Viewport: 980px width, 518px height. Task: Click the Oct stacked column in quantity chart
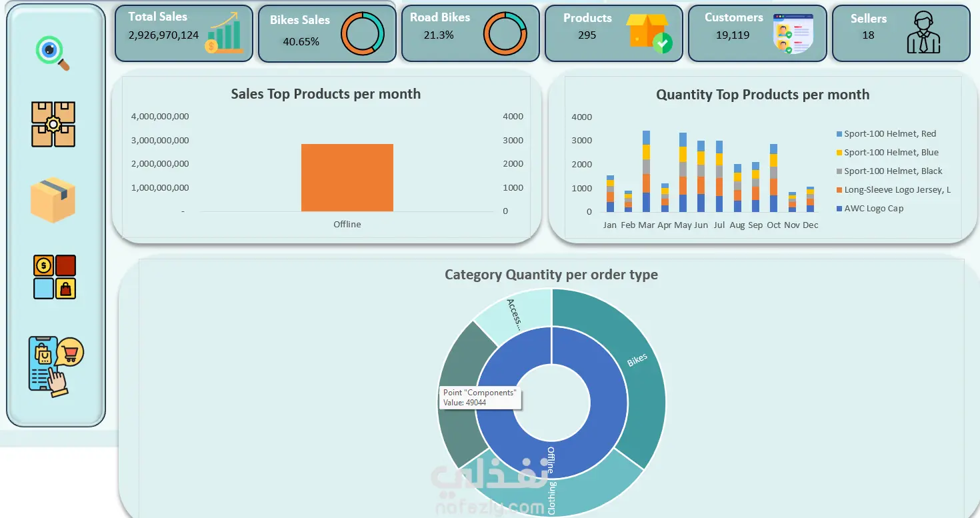(773, 178)
